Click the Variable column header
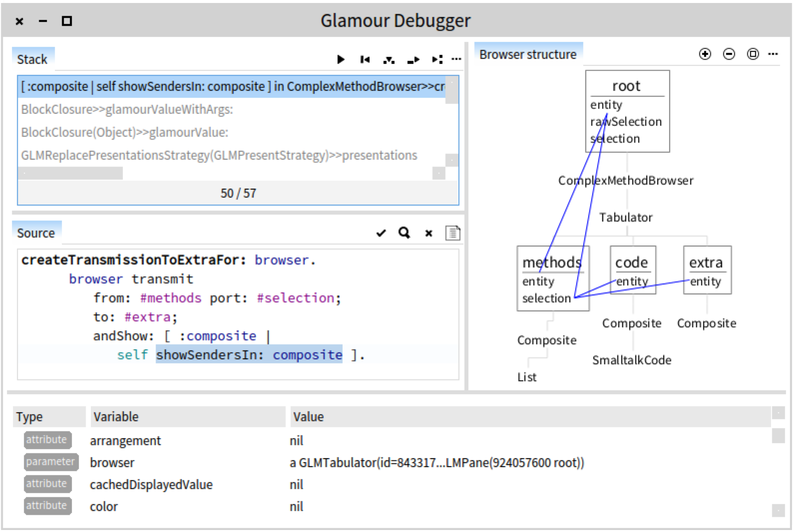 [116, 417]
